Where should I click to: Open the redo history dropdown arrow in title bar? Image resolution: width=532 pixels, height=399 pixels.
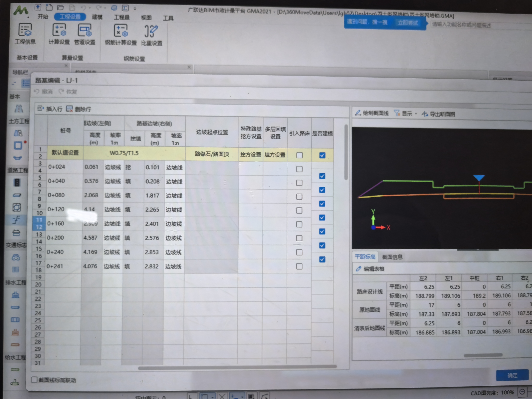pos(105,8)
